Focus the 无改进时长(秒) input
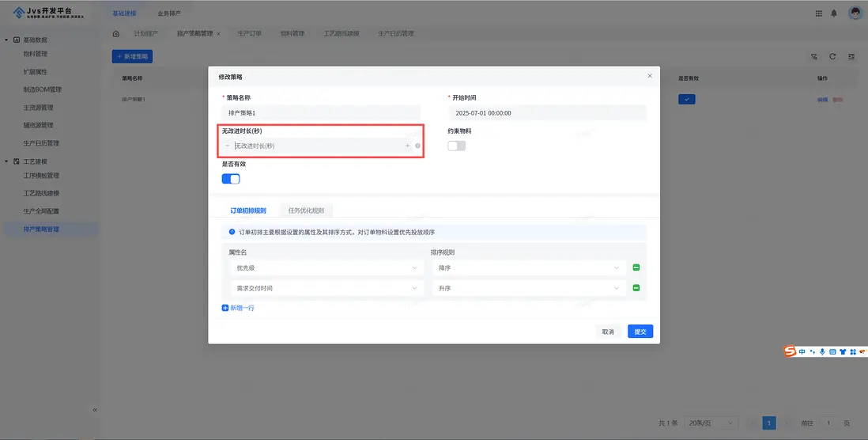The height and width of the screenshot is (440, 868). point(317,146)
